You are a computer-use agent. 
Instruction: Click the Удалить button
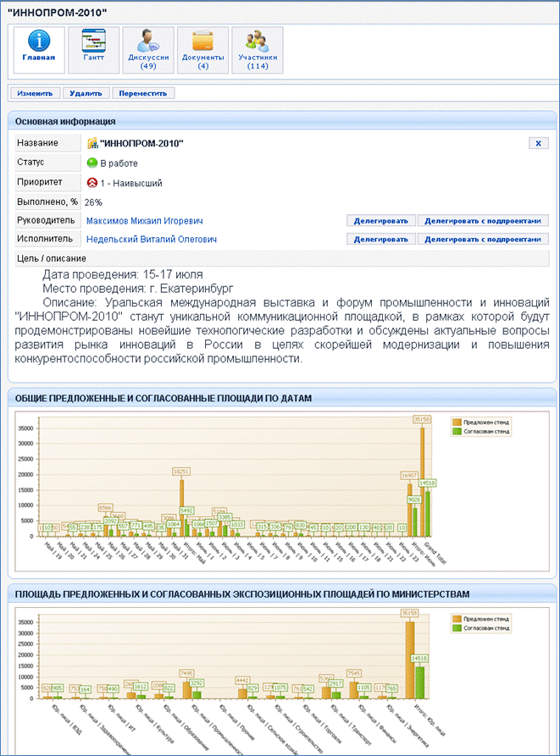pyautogui.click(x=86, y=93)
